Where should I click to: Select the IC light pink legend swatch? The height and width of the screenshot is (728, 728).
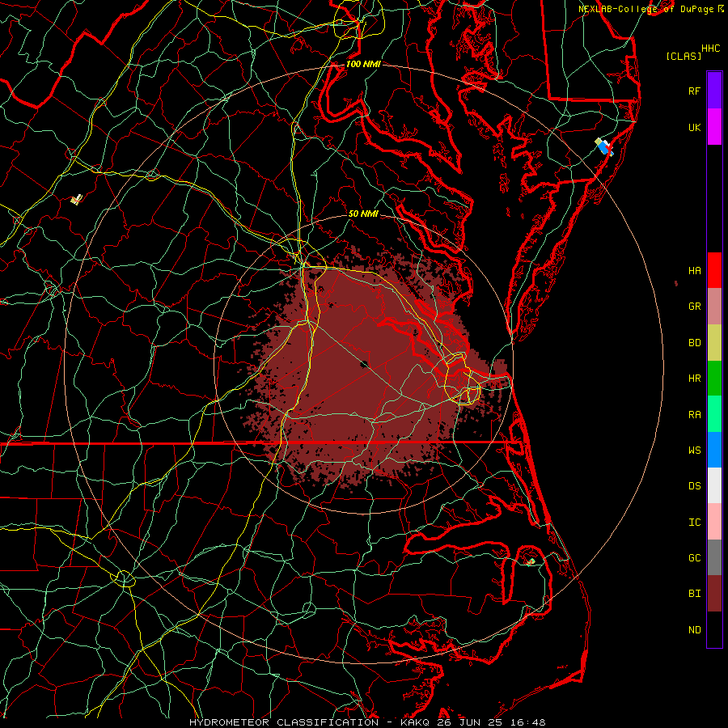click(x=714, y=522)
